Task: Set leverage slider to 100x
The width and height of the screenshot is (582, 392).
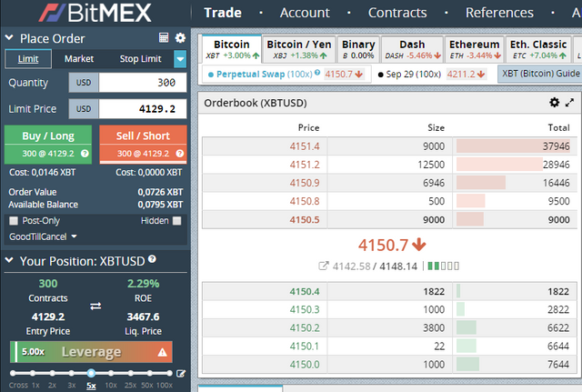Action: [x=169, y=373]
